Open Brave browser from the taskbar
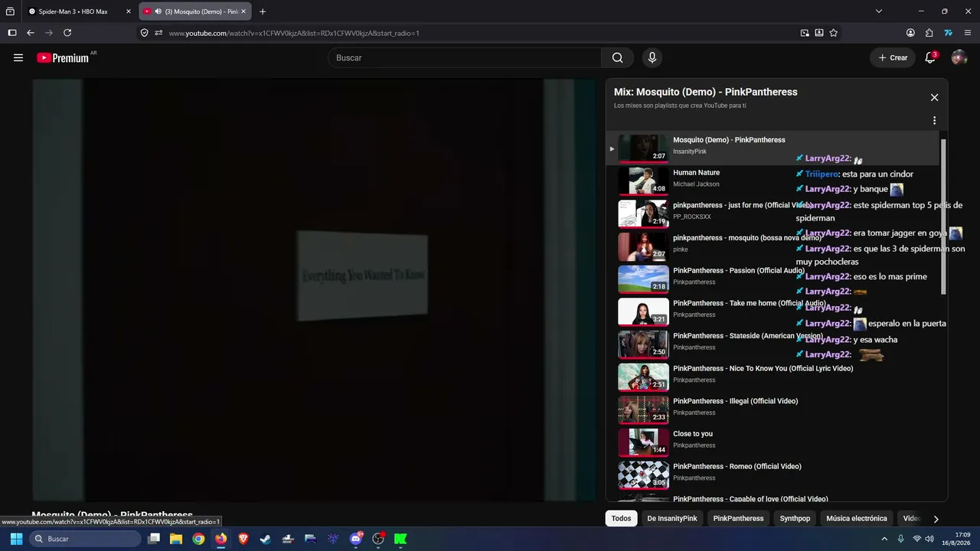 click(243, 539)
